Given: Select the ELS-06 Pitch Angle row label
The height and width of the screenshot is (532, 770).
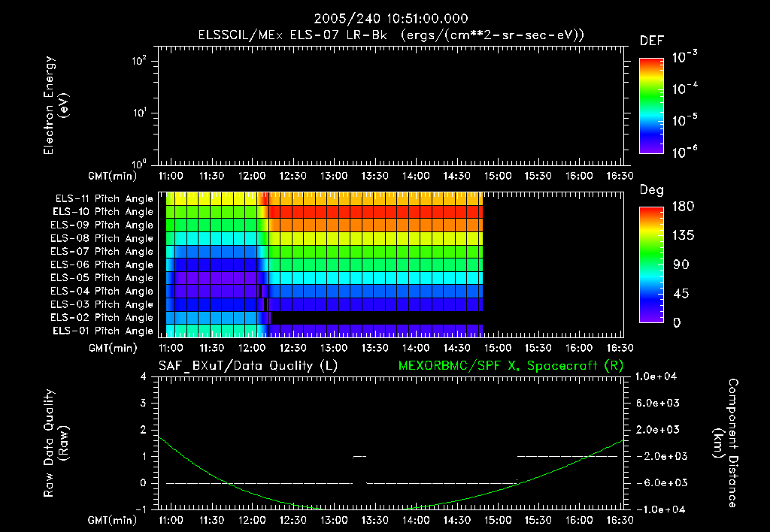Looking at the screenshot, I should [102, 264].
